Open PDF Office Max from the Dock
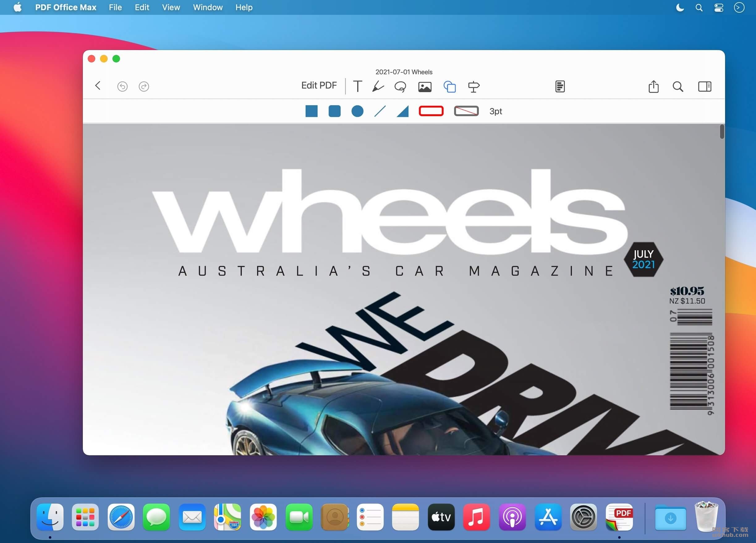Screen dimensions: 756x543 (619, 517)
